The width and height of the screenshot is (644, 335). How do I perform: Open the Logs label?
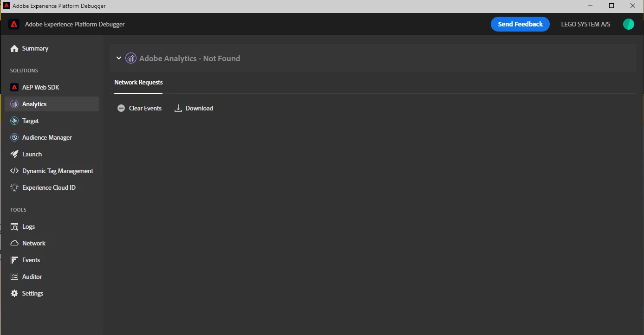point(28,226)
